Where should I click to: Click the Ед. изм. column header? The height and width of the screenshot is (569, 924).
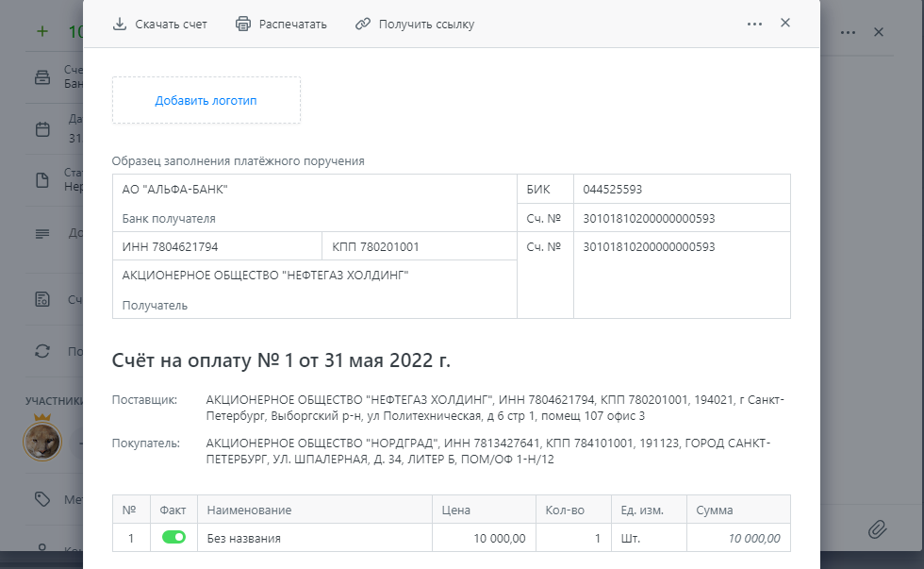coord(649,510)
